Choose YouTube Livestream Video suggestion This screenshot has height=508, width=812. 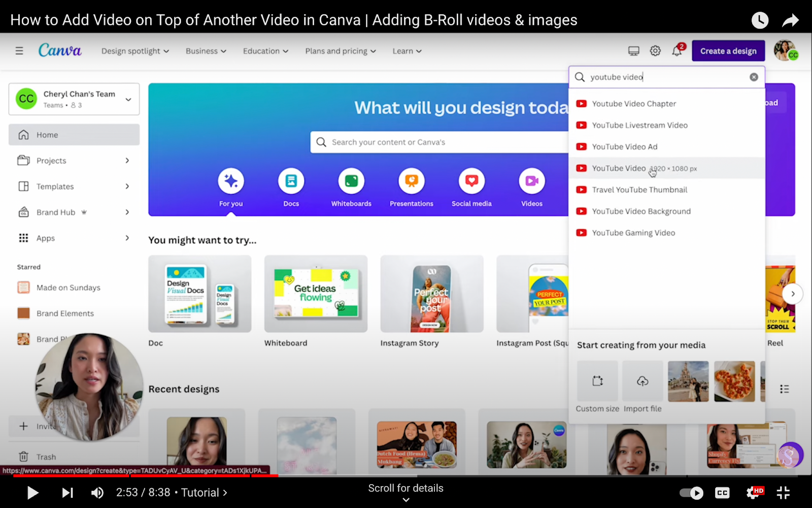click(667, 125)
